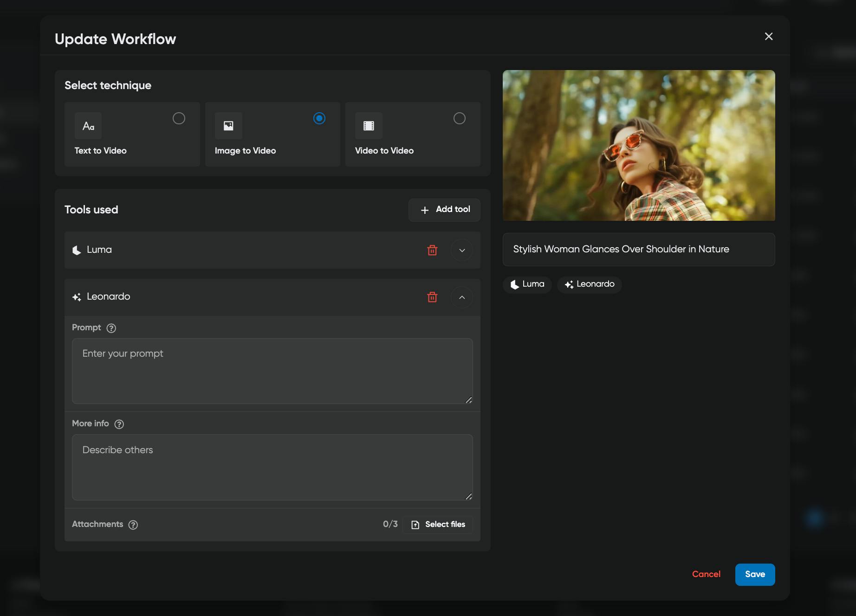
Task: Click the Leonardo tag chip under title
Action: tap(590, 284)
